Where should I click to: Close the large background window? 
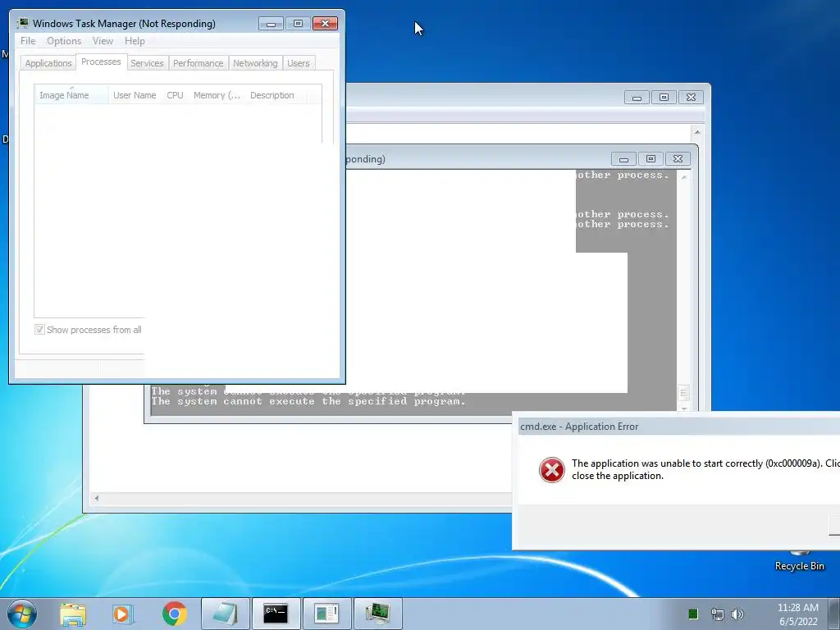click(691, 98)
